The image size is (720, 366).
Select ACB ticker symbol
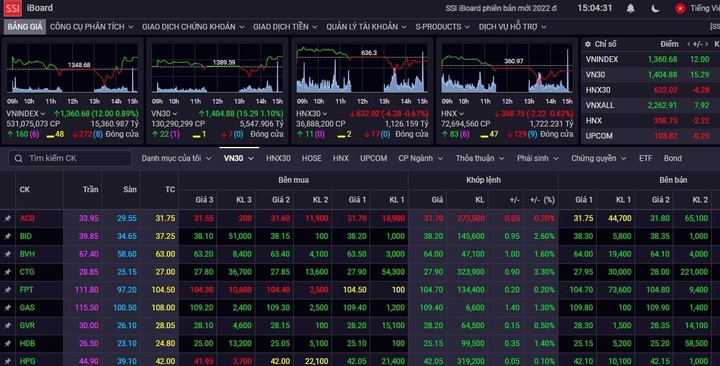tap(27, 219)
